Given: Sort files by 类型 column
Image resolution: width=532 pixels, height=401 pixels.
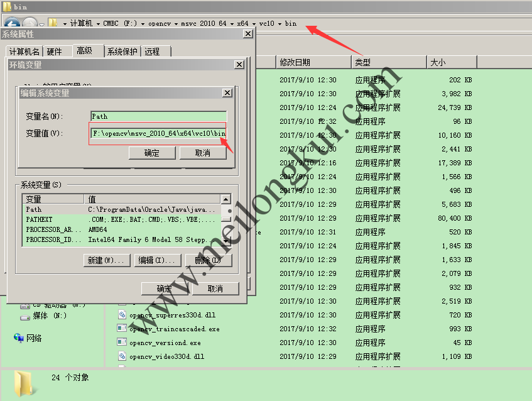Looking at the screenshot, I should click(x=389, y=62).
